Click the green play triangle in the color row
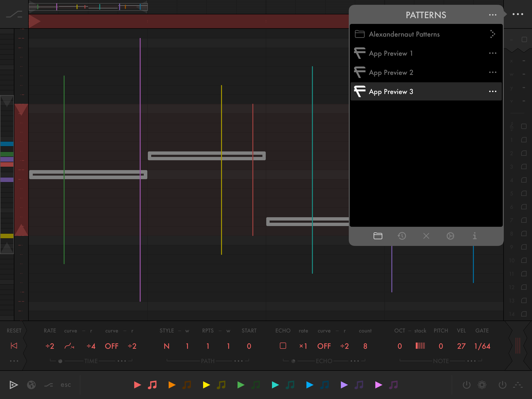 tap(241, 385)
